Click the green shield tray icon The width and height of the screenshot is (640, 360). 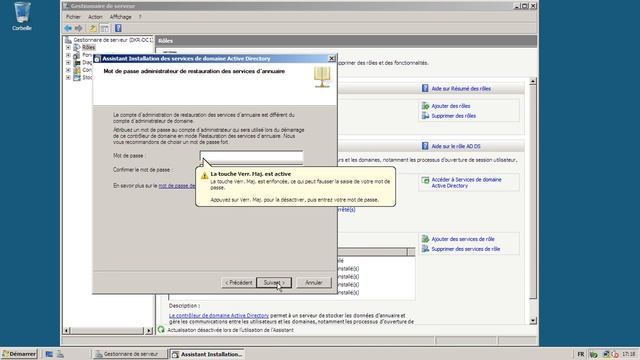(x=593, y=354)
